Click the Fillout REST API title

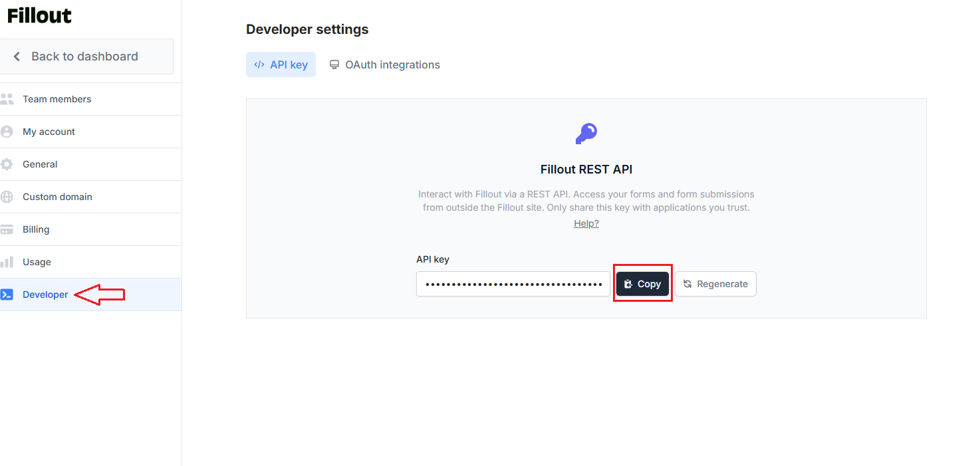coord(586,170)
